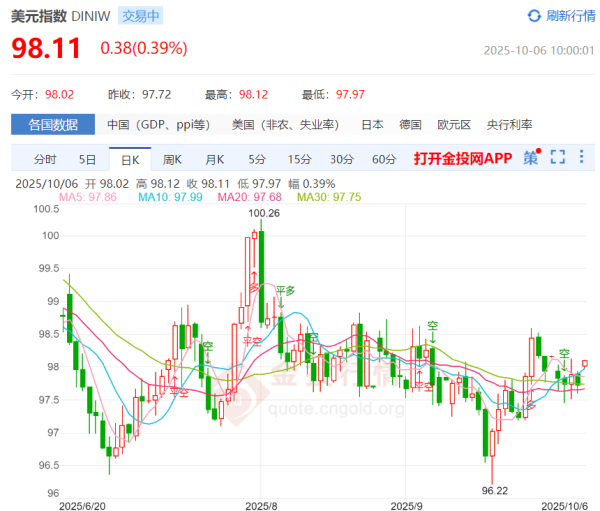Click the 2025/8 date axis label
This screenshot has height=511, width=600.
pyautogui.click(x=261, y=506)
